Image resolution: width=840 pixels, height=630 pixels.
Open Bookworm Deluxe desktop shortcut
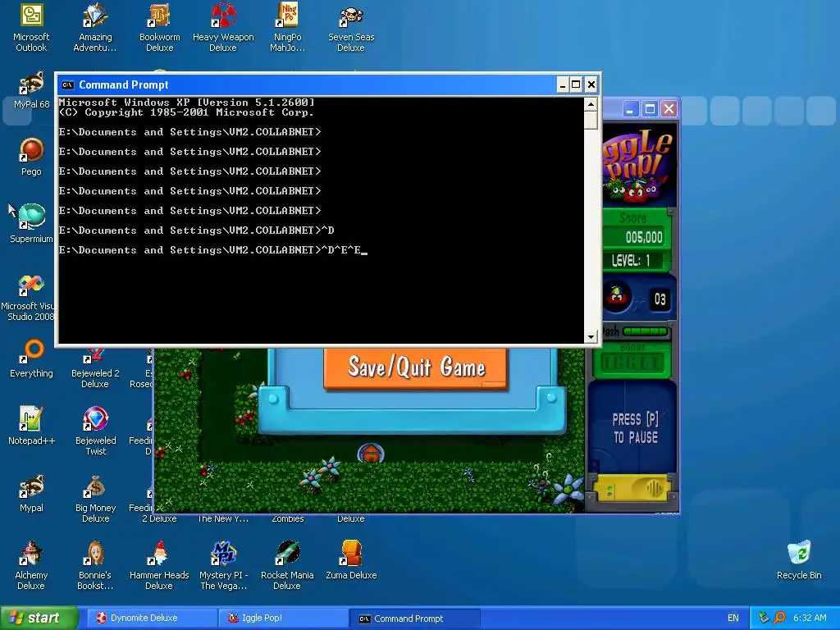[159, 28]
